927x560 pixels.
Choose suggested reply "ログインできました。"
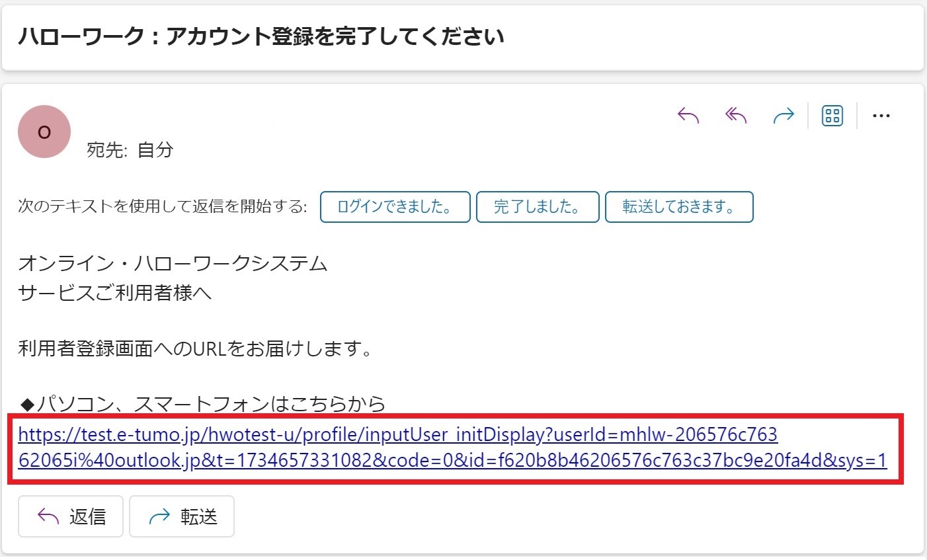(395, 207)
